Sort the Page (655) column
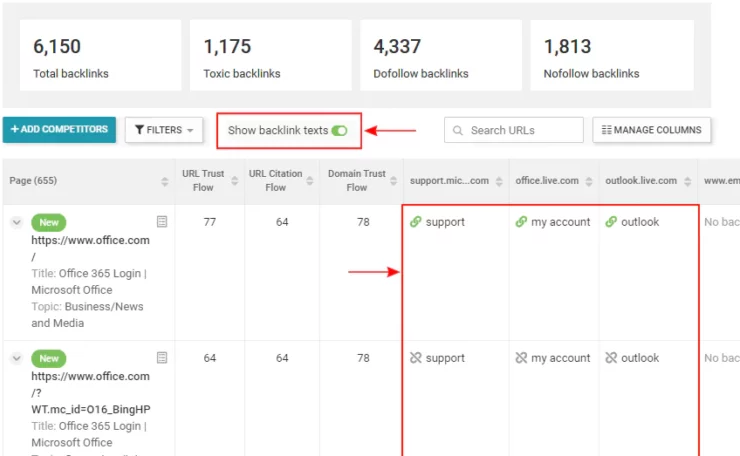The width and height of the screenshot is (740, 456). pos(165,181)
